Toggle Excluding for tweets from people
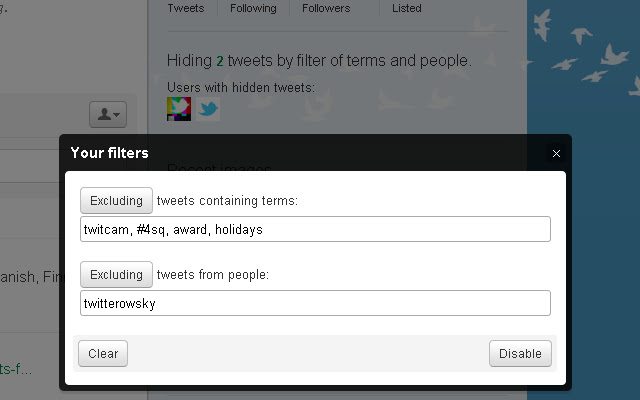The image size is (640, 400). click(116, 274)
